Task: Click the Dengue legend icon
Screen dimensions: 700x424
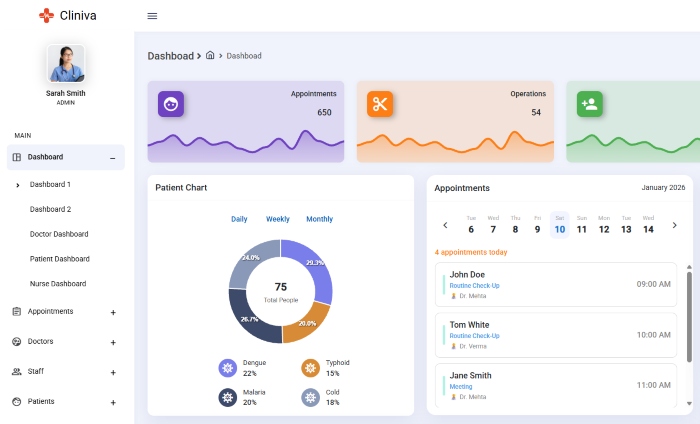Action: point(228,368)
